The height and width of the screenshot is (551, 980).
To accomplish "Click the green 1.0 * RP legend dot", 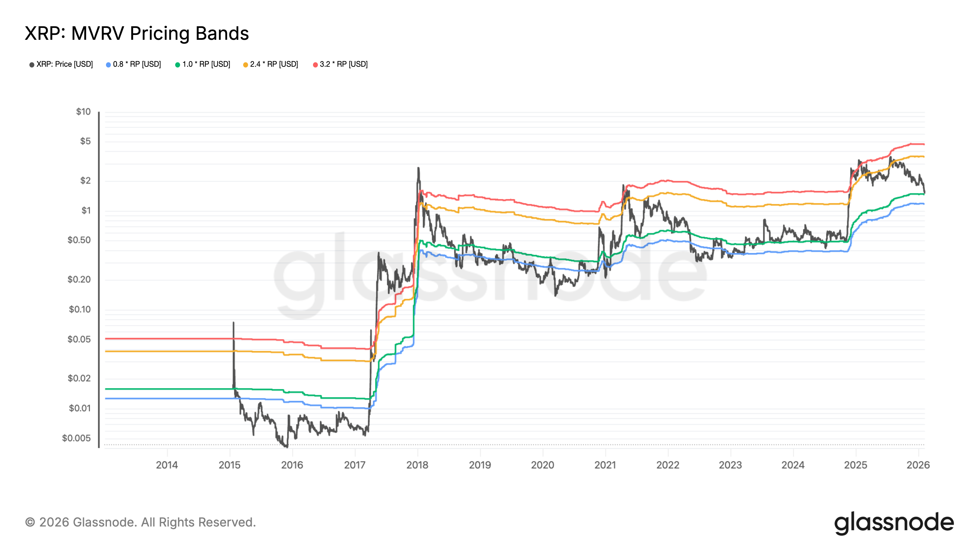I will click(x=178, y=65).
